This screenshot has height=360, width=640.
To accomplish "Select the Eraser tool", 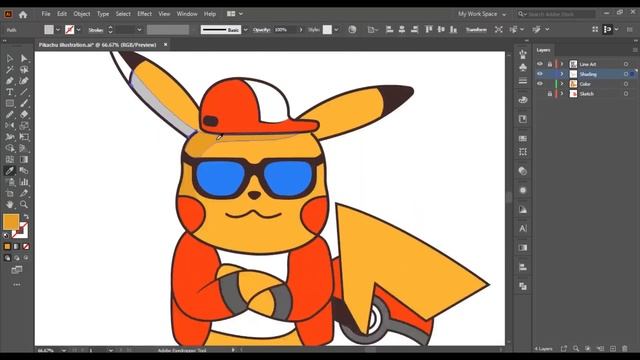I will [x=24, y=115].
